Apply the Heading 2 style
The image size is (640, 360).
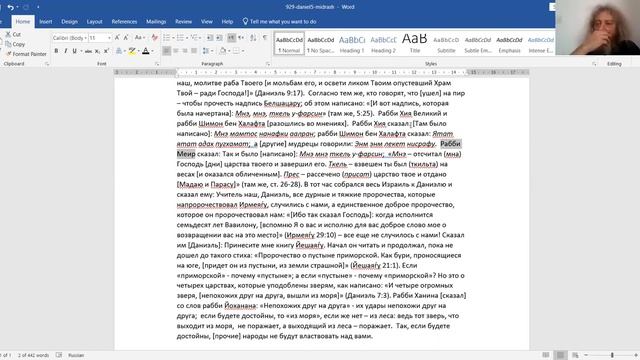point(383,44)
